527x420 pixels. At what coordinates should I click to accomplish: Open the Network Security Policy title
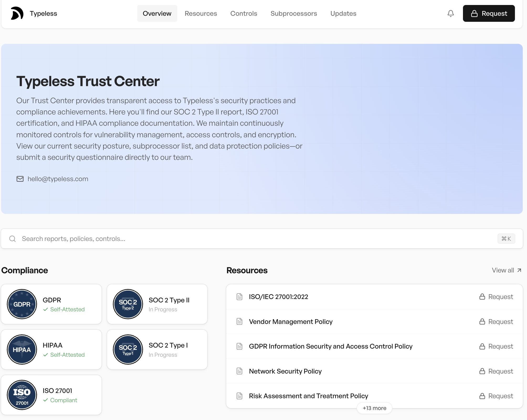(x=285, y=371)
